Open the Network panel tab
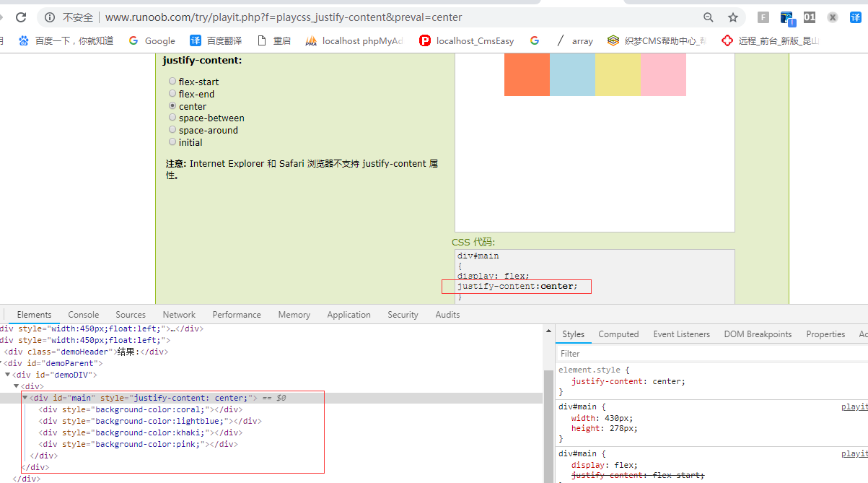The width and height of the screenshot is (868, 483). (x=179, y=315)
